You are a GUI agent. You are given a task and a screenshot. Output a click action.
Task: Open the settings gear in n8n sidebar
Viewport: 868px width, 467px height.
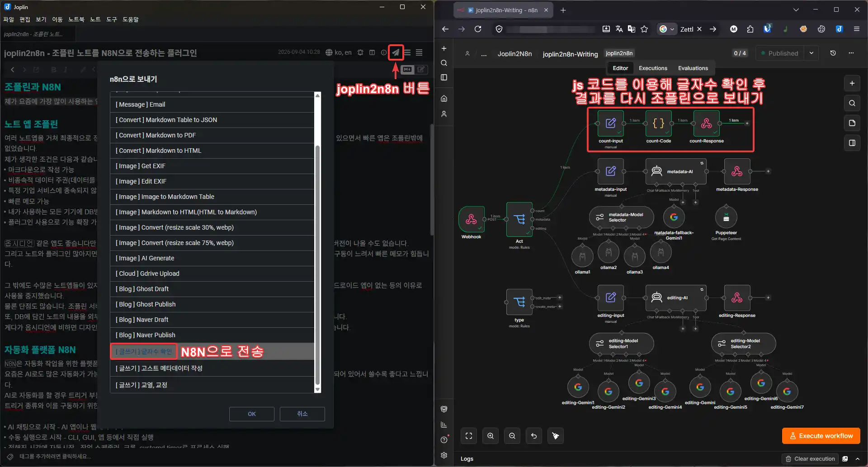coord(444,455)
